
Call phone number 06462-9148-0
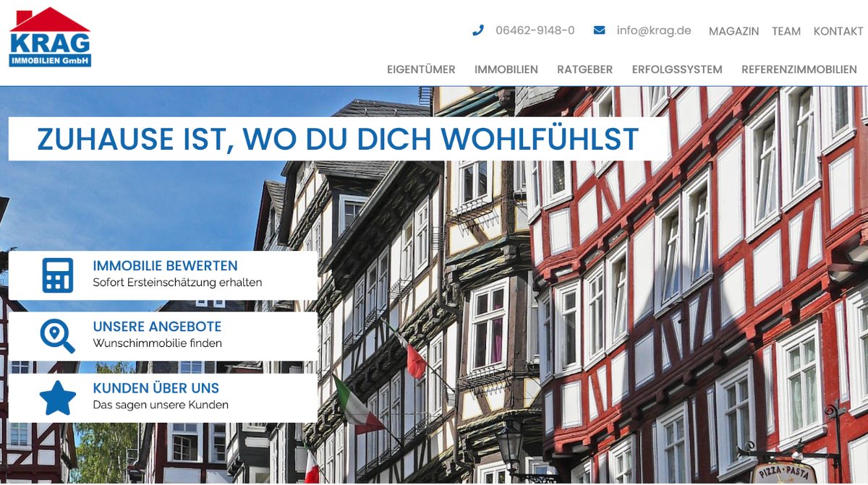535,30
